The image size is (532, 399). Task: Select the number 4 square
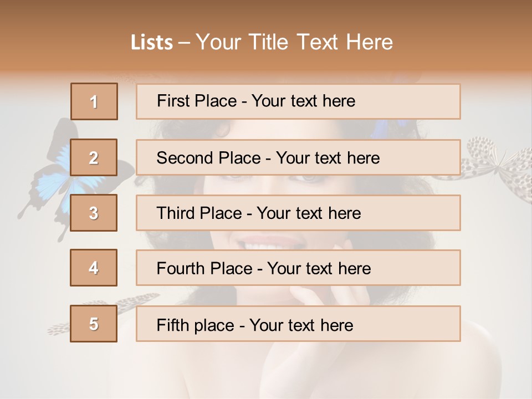(94, 268)
